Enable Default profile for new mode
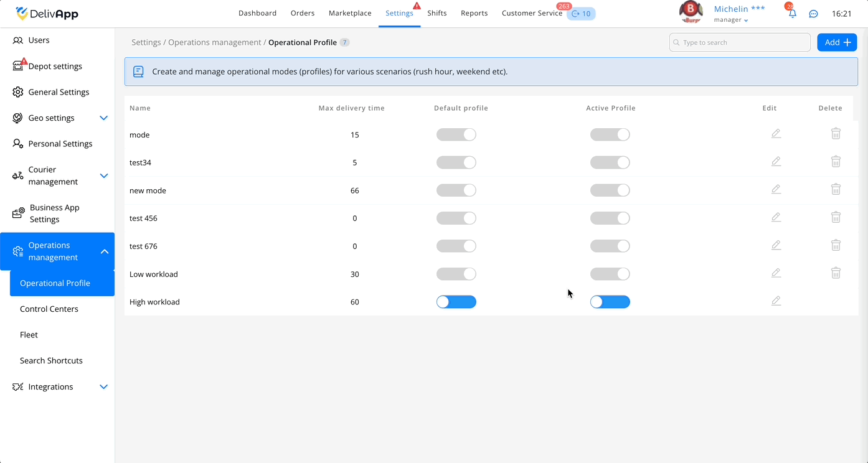 tap(456, 190)
